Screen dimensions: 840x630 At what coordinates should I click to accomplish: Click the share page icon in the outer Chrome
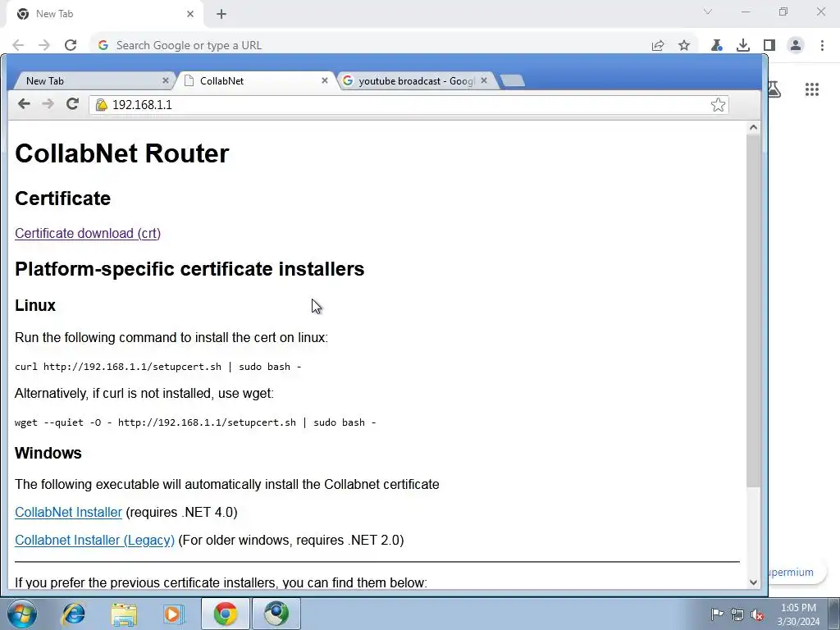(x=658, y=46)
